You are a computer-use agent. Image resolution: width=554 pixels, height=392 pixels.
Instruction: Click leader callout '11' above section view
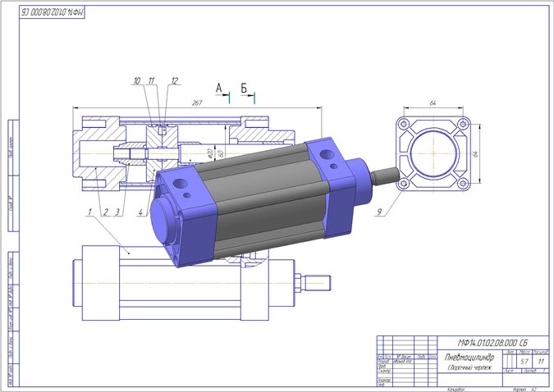pos(151,81)
